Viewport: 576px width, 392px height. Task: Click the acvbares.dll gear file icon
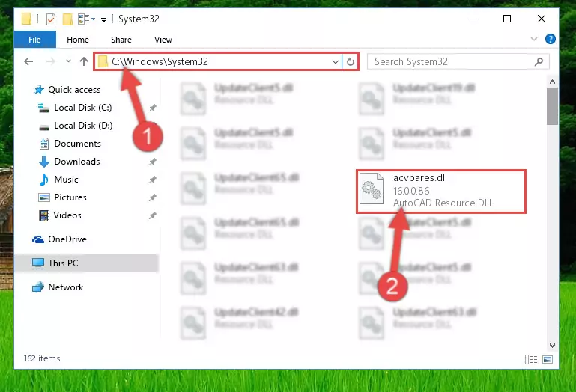372,189
